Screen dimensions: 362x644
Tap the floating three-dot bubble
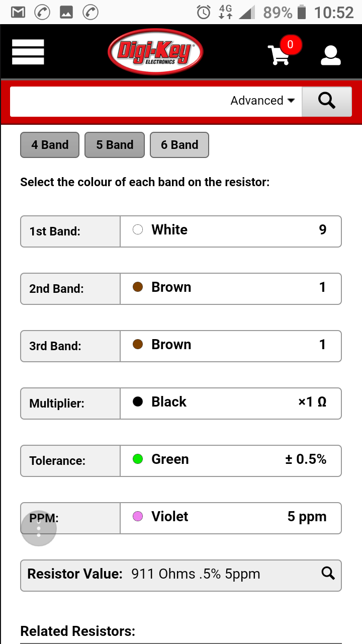click(39, 528)
